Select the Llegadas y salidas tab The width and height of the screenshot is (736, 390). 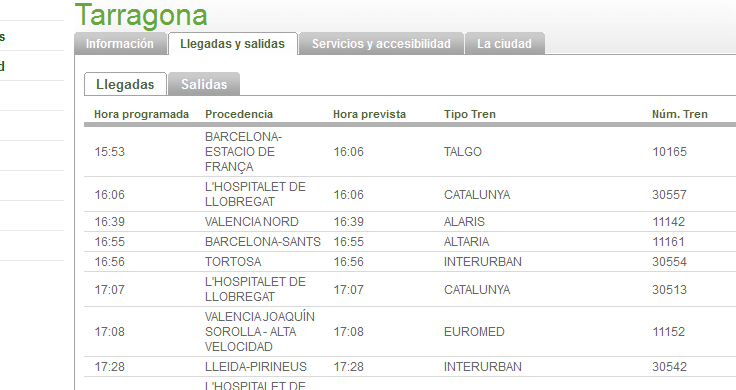point(232,44)
